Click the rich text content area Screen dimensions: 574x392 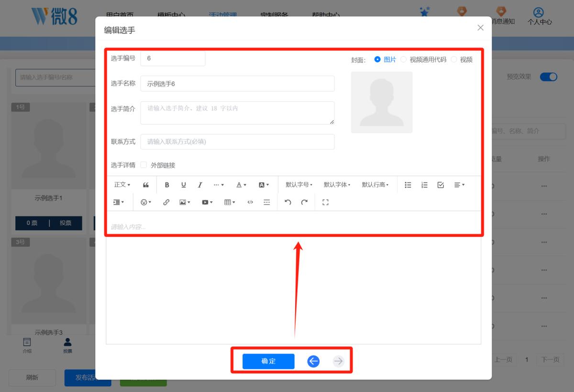coord(293,277)
